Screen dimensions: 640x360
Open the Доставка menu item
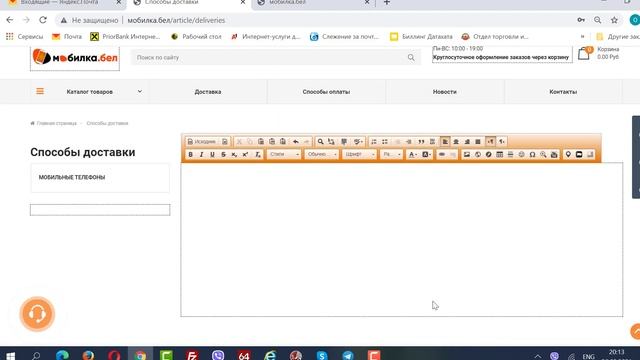click(x=208, y=92)
